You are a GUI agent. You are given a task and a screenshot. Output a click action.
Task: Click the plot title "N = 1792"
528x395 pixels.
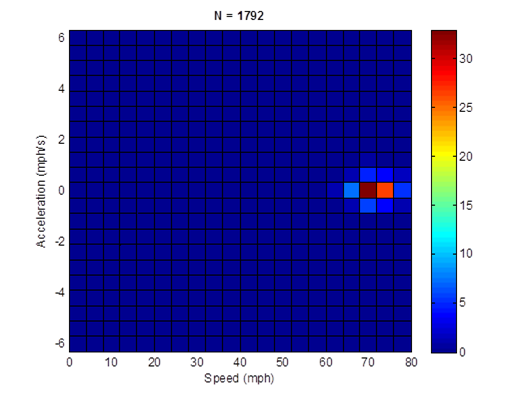(239, 16)
